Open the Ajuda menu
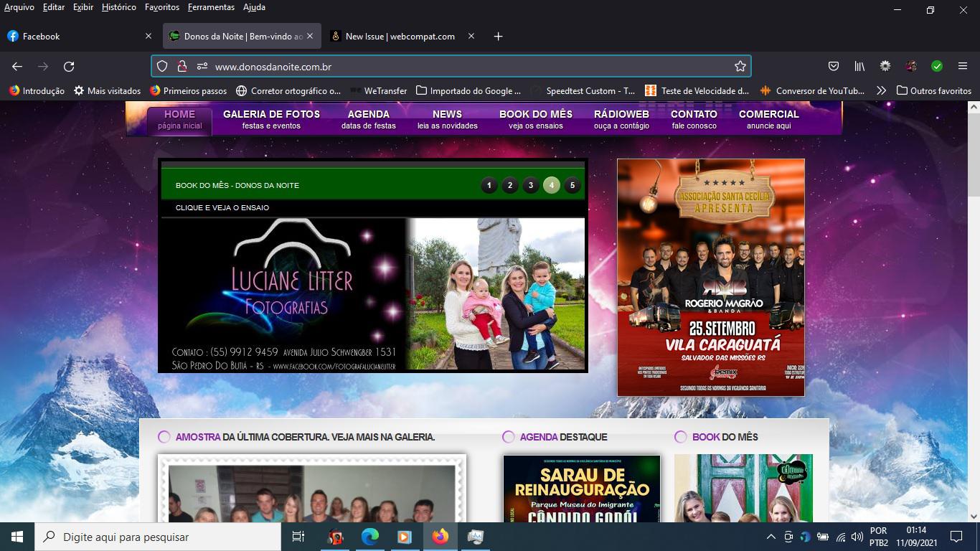The image size is (980, 551). [x=254, y=7]
